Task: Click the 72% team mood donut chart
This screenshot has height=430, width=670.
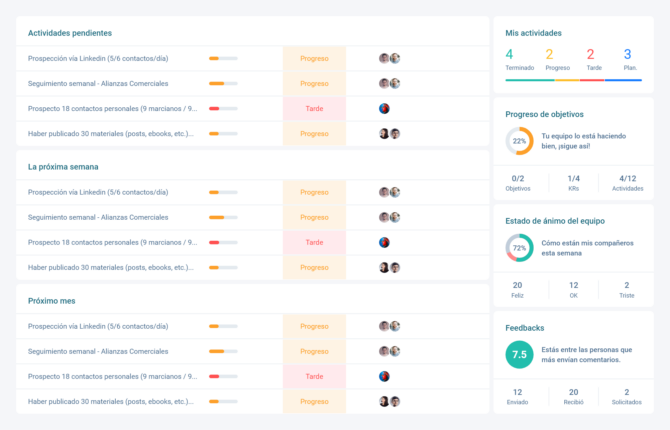Action: pos(519,247)
